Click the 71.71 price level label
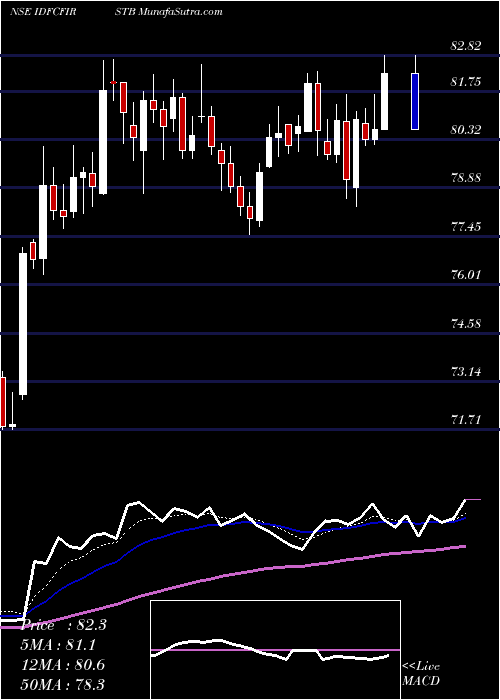This screenshot has width=500, height=700. point(466,420)
